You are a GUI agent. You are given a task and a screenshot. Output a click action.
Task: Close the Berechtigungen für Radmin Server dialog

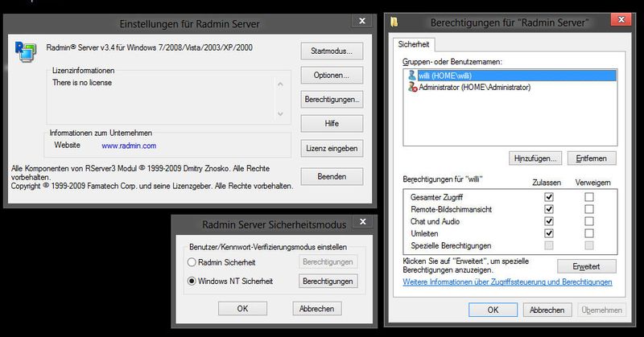(x=621, y=19)
